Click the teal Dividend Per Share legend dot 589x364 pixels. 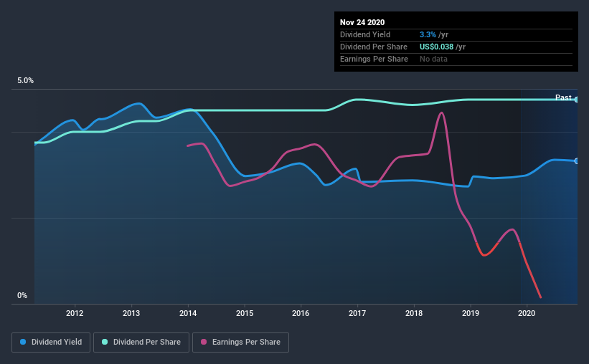click(x=105, y=342)
